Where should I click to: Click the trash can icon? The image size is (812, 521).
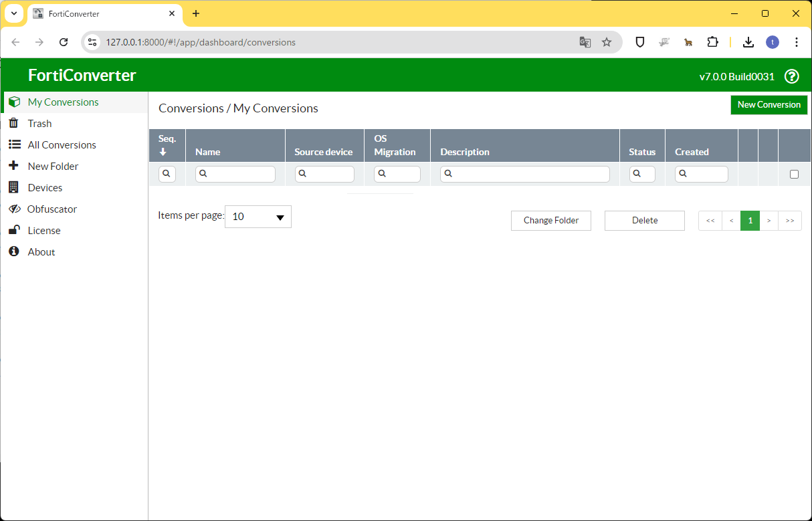13,123
